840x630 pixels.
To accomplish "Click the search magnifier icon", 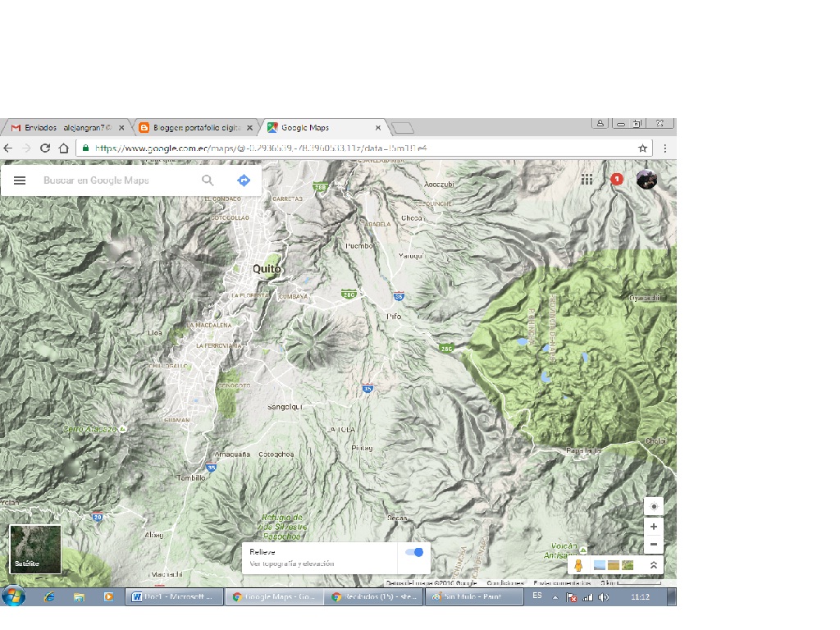I will click(x=208, y=180).
